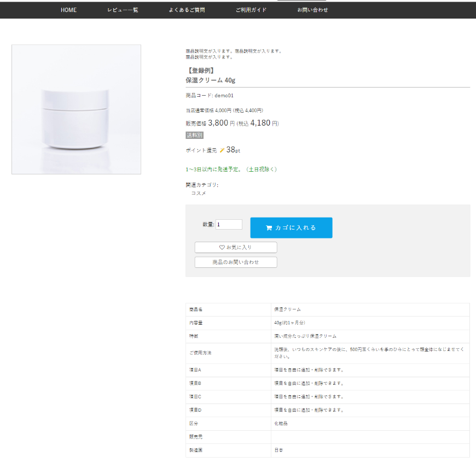The height and width of the screenshot is (468, 476).
Task: Open お問い合わせ in top navigation
Action: click(x=312, y=10)
